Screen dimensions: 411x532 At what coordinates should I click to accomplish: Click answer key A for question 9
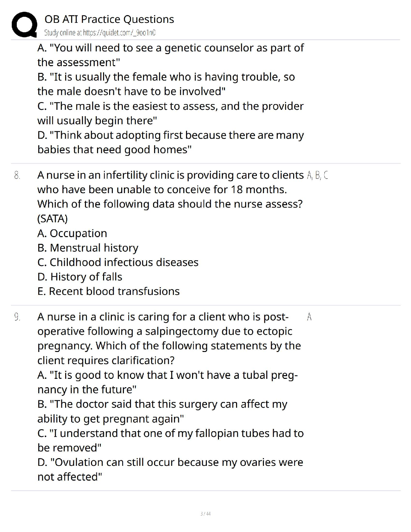tap(309, 317)
